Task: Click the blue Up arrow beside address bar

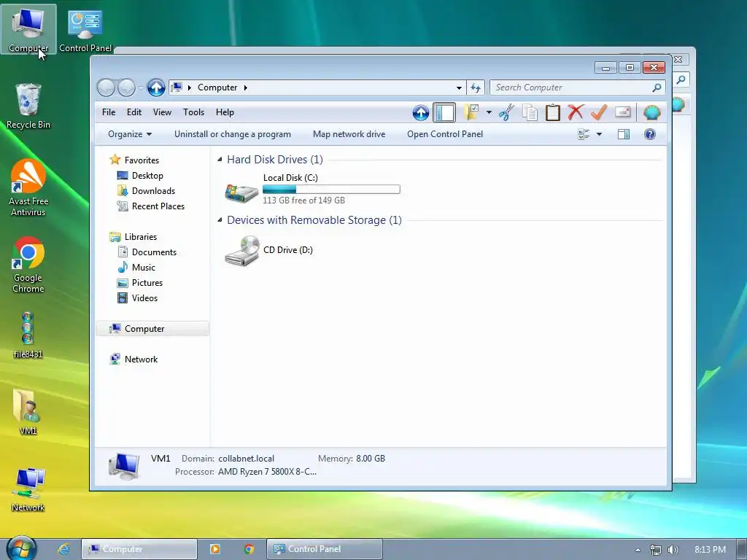Action: tap(156, 87)
